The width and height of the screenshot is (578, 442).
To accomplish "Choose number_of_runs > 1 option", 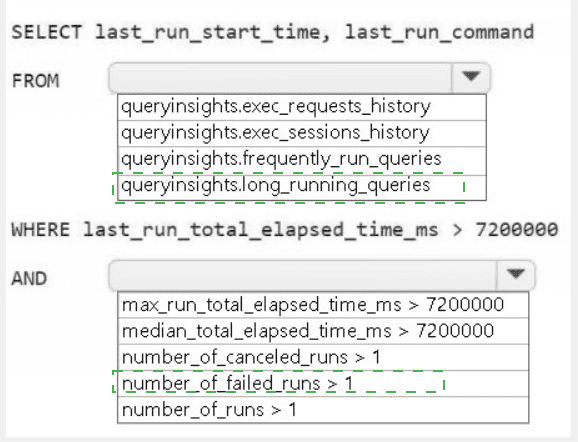I will click(x=323, y=410).
